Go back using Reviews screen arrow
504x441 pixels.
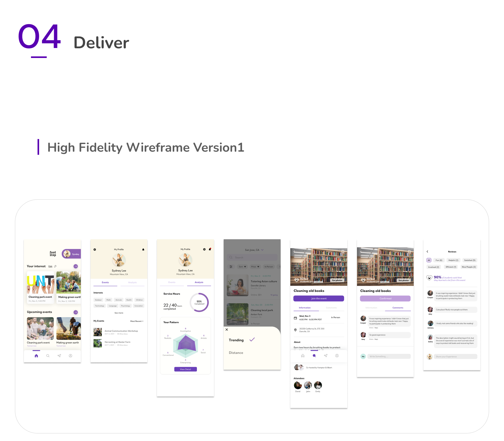427,252
